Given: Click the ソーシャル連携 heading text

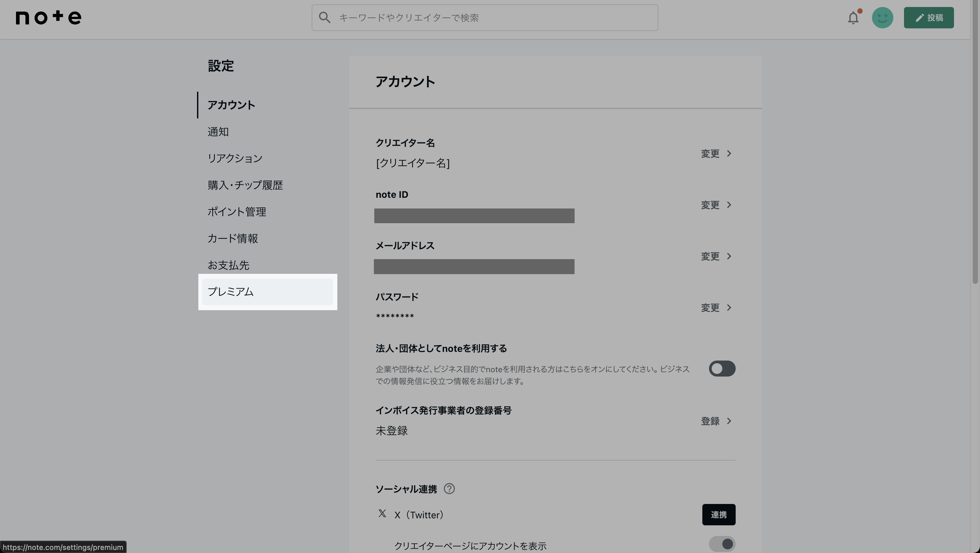Looking at the screenshot, I should click(x=406, y=489).
